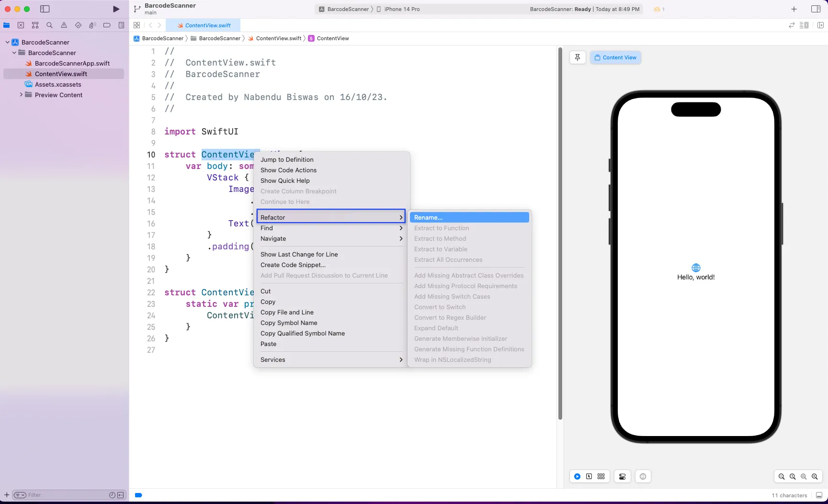Toggle the navigator sidebar visibility
Screen dimensions: 828x504
(45, 9)
